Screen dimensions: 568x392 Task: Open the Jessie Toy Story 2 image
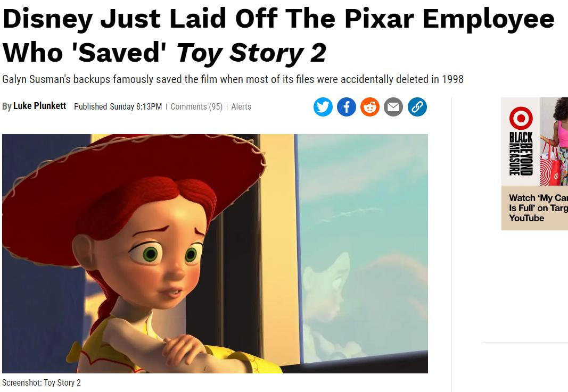point(215,253)
